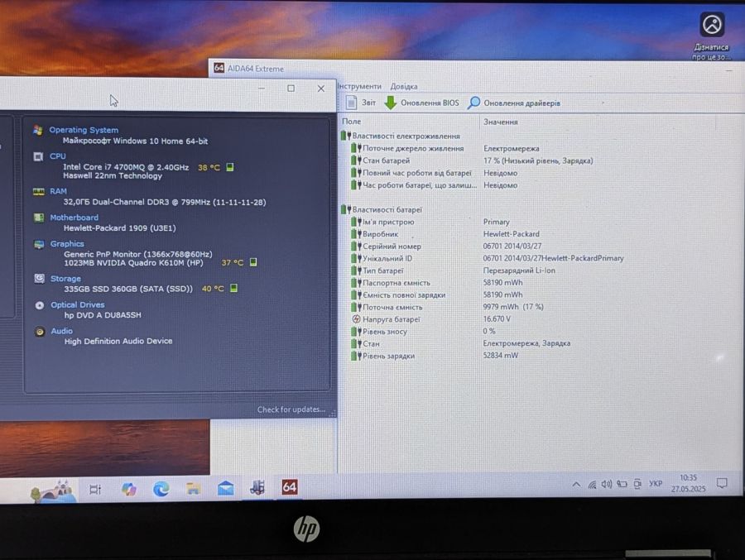Screen dimensions: 745x560
Task: Click the Значення column header
Action: pos(501,122)
